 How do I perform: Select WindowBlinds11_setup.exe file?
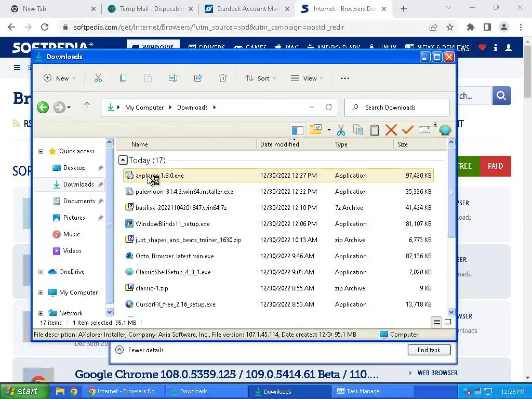point(278,224)
